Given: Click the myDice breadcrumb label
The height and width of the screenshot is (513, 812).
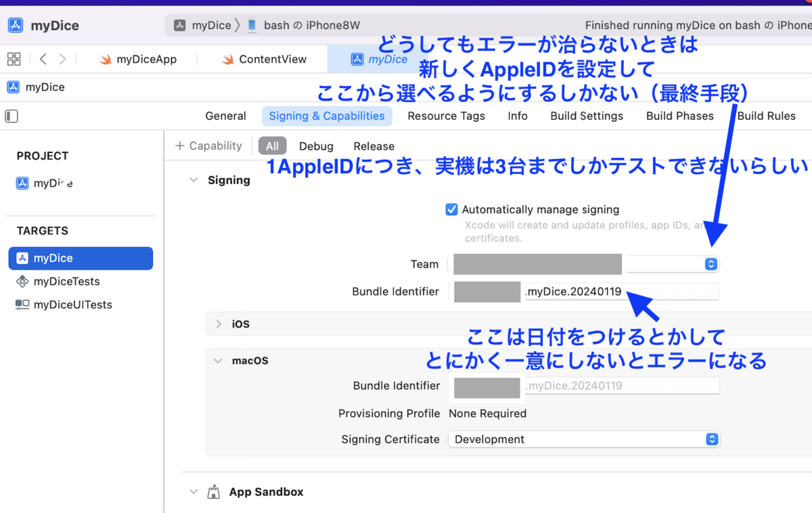Looking at the screenshot, I should [45, 87].
